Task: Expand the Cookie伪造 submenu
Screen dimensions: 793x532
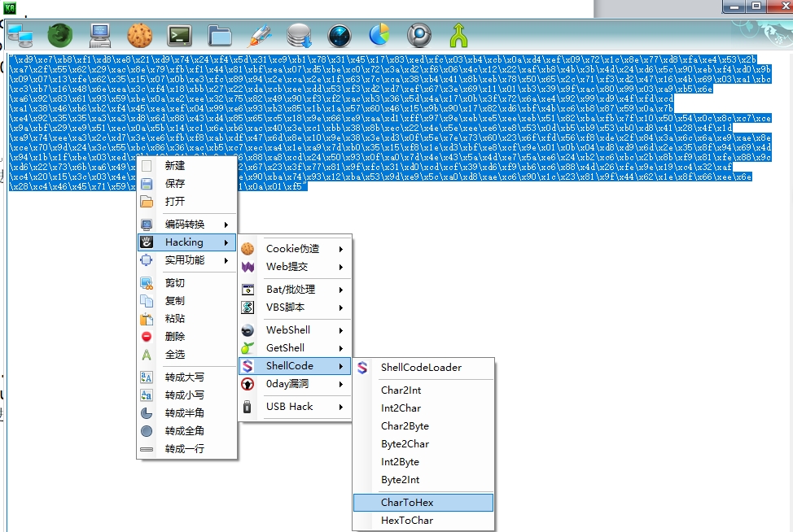Action: click(294, 249)
